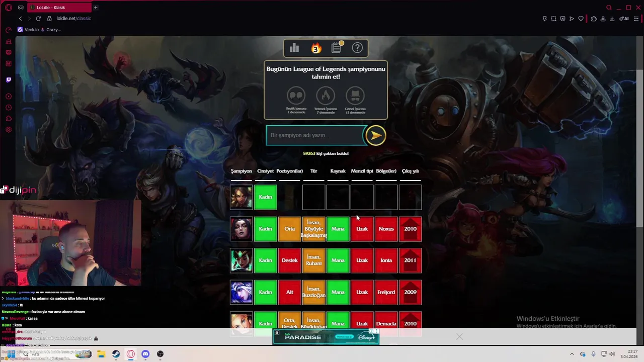Click the taskbar clock showing 23:27
644x362 pixels.
629,354
